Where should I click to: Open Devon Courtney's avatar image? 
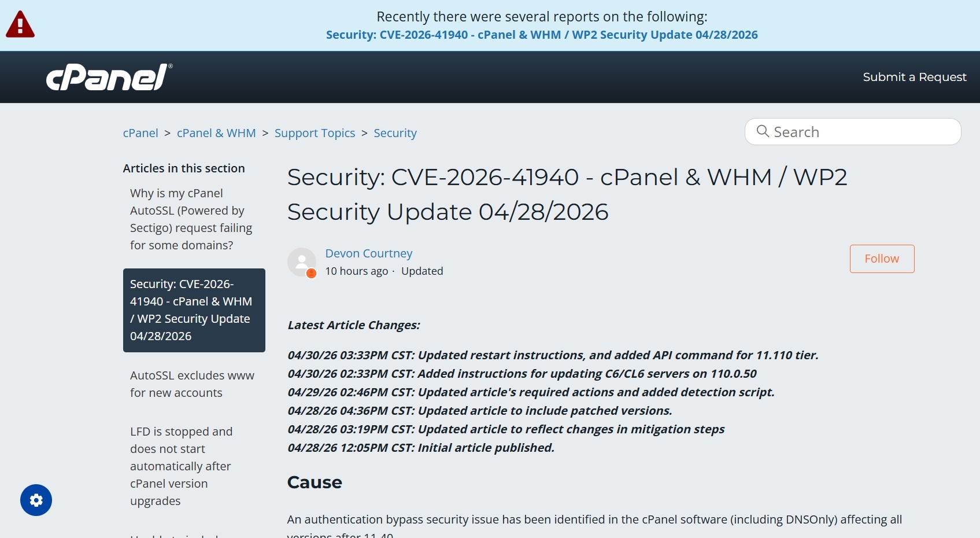(x=302, y=262)
